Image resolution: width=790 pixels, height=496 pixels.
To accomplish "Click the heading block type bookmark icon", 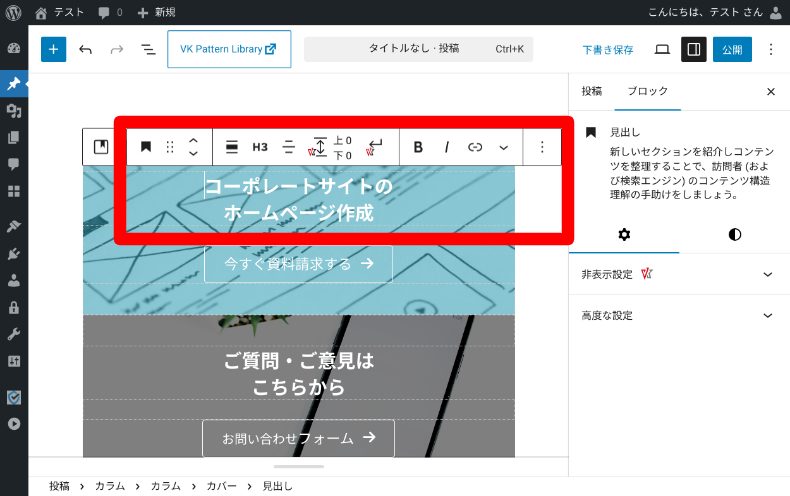I will point(146,147).
